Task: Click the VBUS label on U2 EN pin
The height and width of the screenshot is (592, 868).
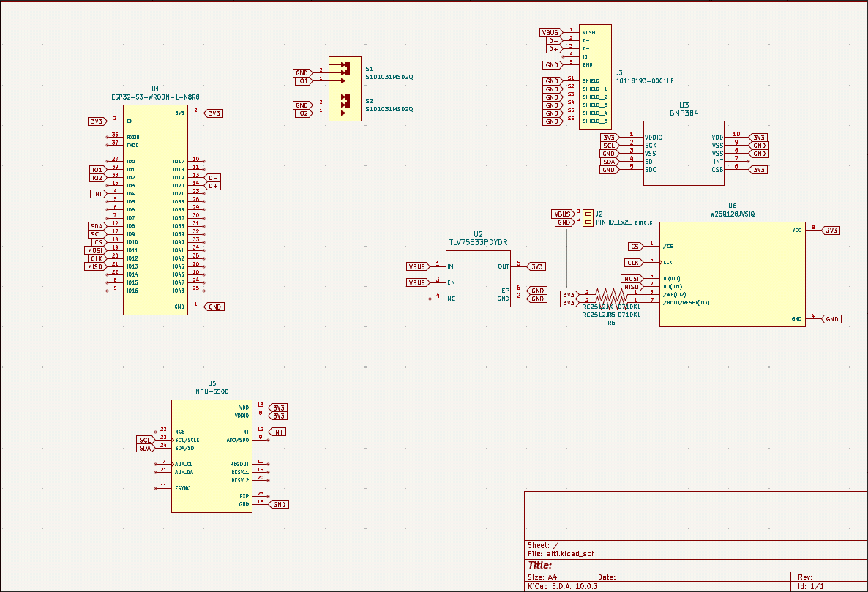Action: click(417, 282)
